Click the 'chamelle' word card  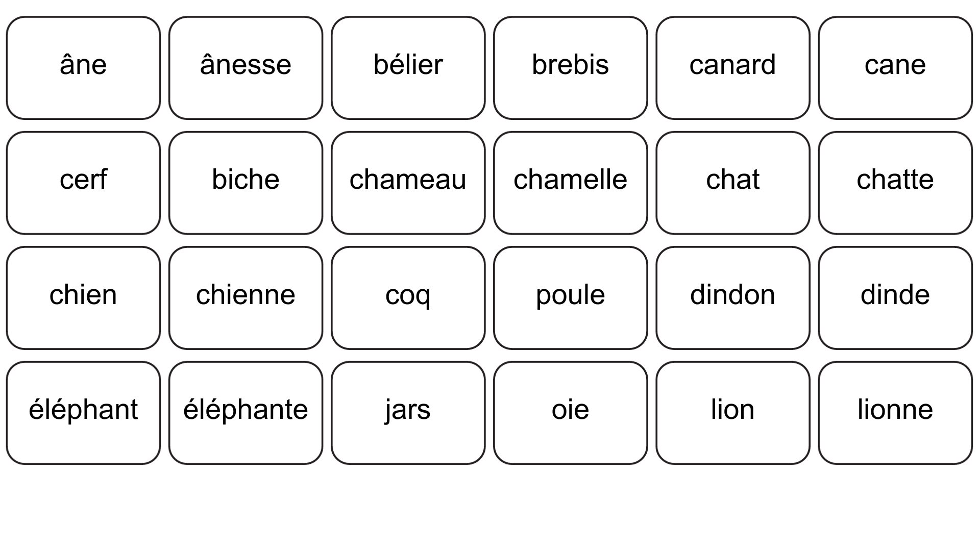(x=570, y=183)
